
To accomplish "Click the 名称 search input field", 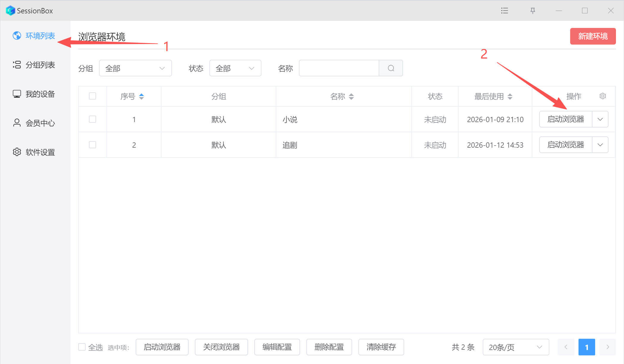I will (x=339, y=68).
